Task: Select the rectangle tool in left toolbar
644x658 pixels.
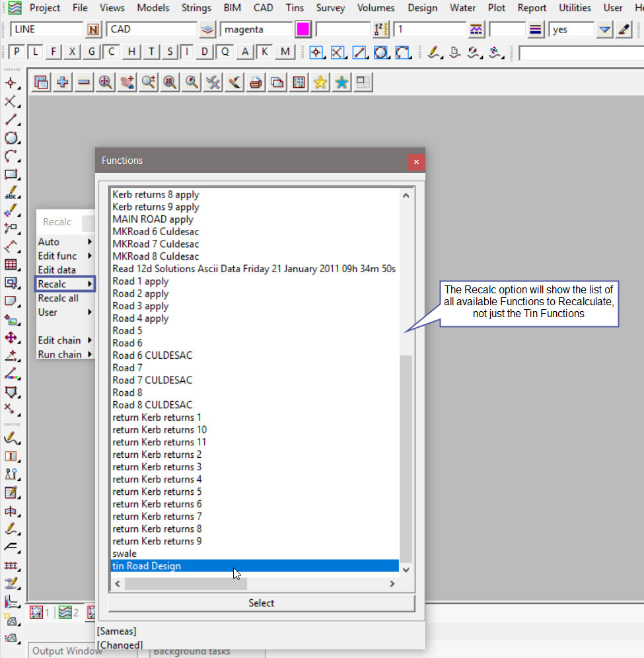Action: 11,175
